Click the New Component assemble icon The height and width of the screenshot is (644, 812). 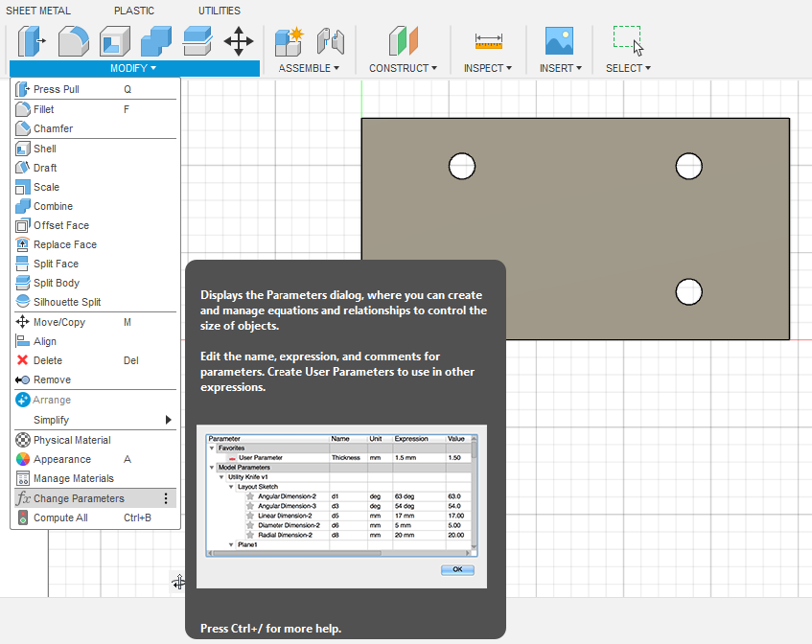tap(289, 41)
